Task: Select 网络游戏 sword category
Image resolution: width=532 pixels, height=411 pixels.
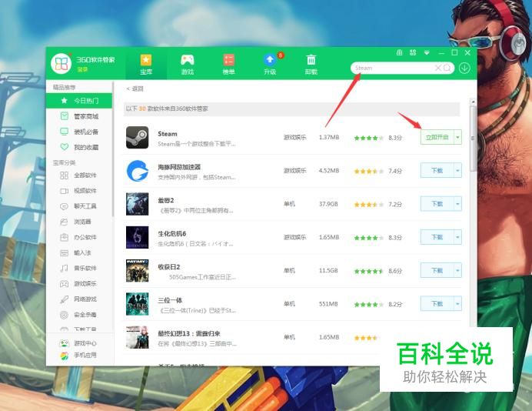Action: [x=79, y=299]
